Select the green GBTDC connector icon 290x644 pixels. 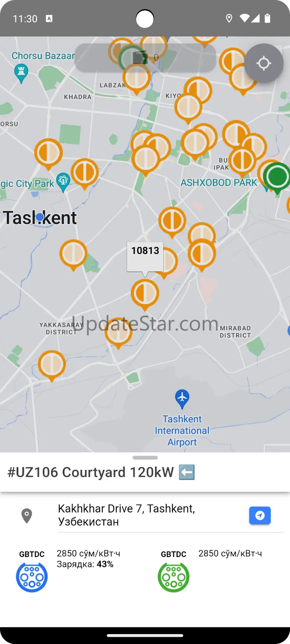(174, 577)
